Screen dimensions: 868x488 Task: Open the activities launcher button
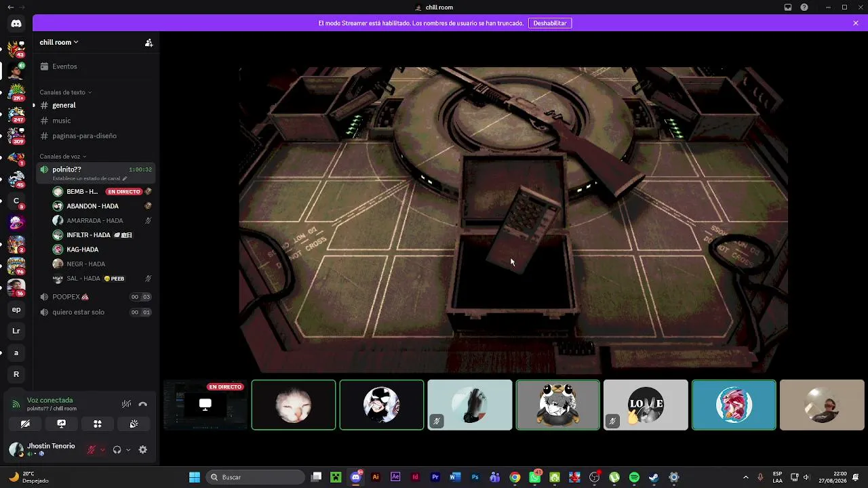pos(98,424)
